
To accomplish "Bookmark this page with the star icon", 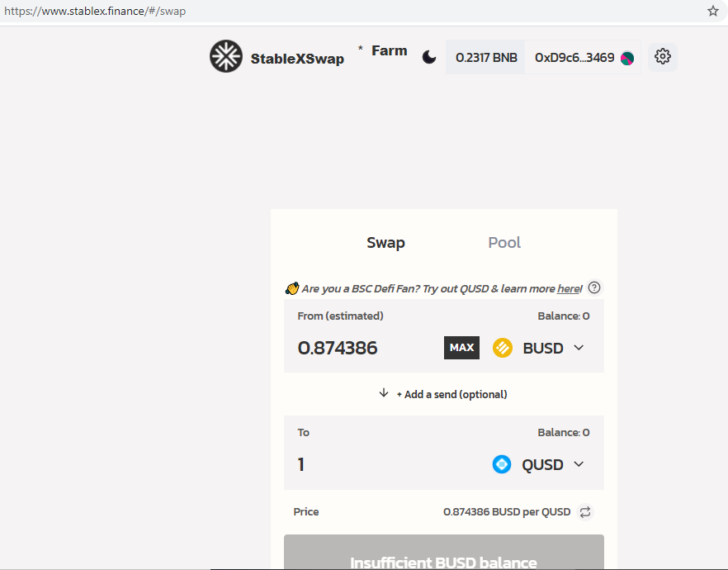I will (713, 11).
